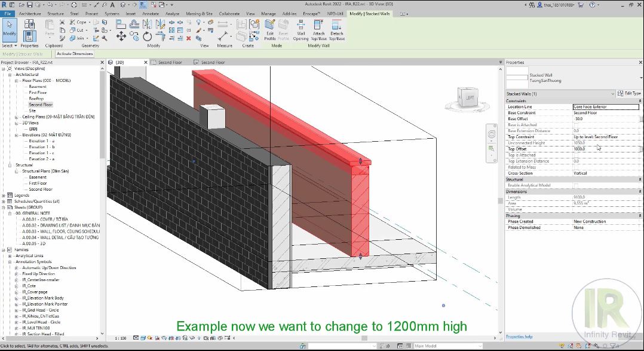Viewport: 644px width, 351px height.
Task: Click the Top Offset value field
Action: click(x=603, y=149)
